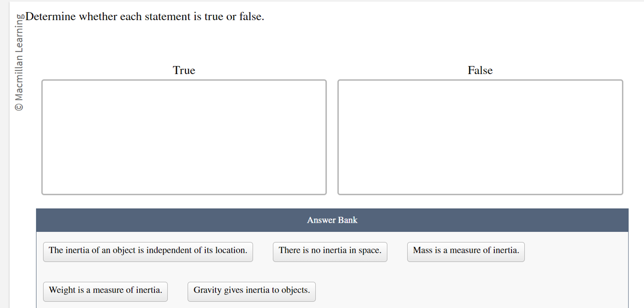Select 'Gravity gives inertia to objects.' statement
This screenshot has height=308, width=644.
coord(251,291)
